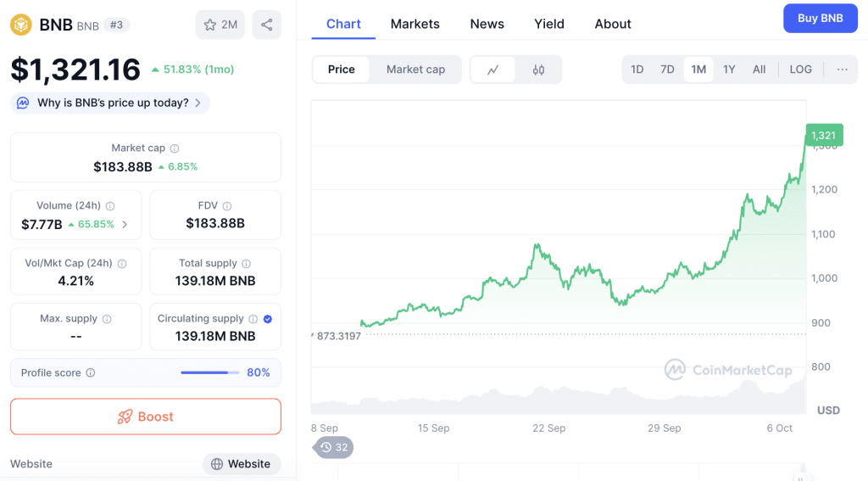
Task: Click the Profile score progress bar
Action: pos(209,372)
